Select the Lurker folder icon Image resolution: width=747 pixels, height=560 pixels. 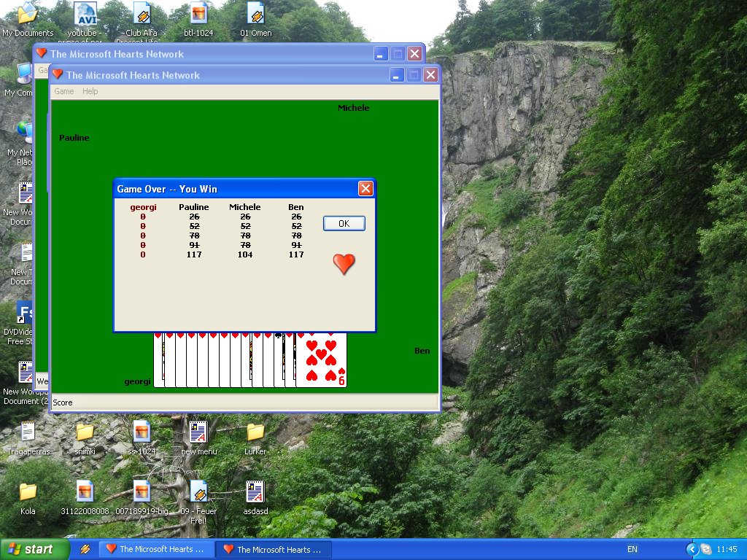pyautogui.click(x=255, y=432)
